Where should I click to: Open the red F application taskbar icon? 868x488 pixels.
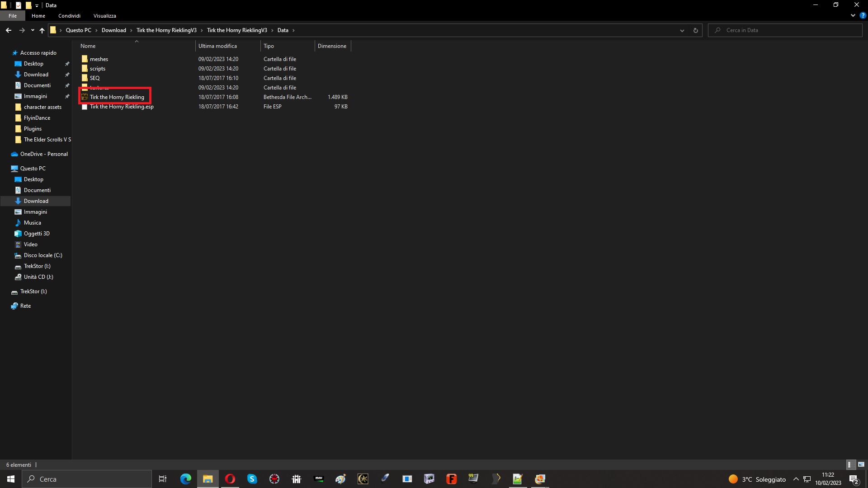(451, 479)
